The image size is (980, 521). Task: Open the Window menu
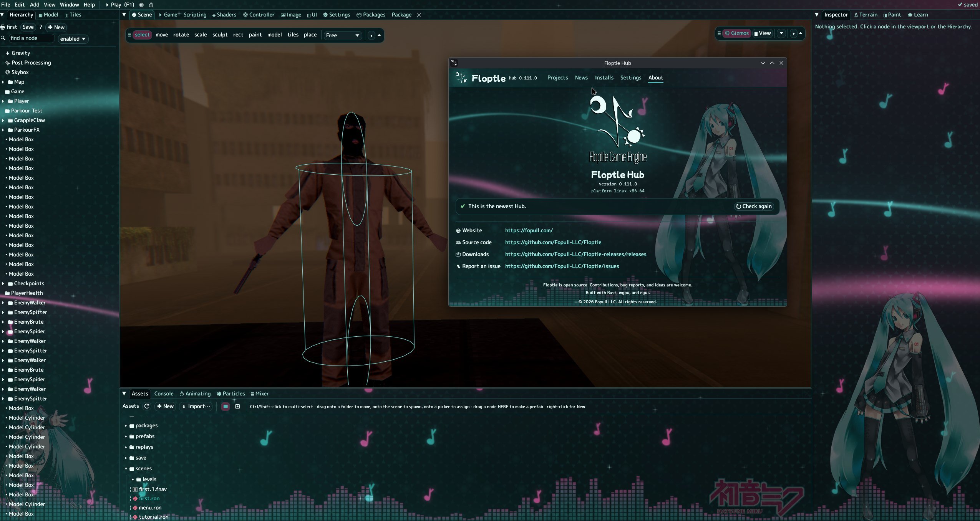pyautogui.click(x=69, y=5)
